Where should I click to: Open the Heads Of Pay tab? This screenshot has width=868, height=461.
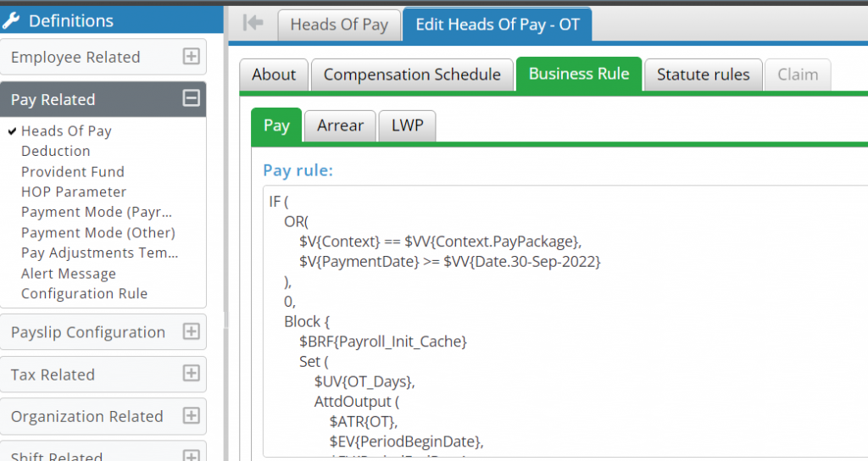pyautogui.click(x=339, y=25)
